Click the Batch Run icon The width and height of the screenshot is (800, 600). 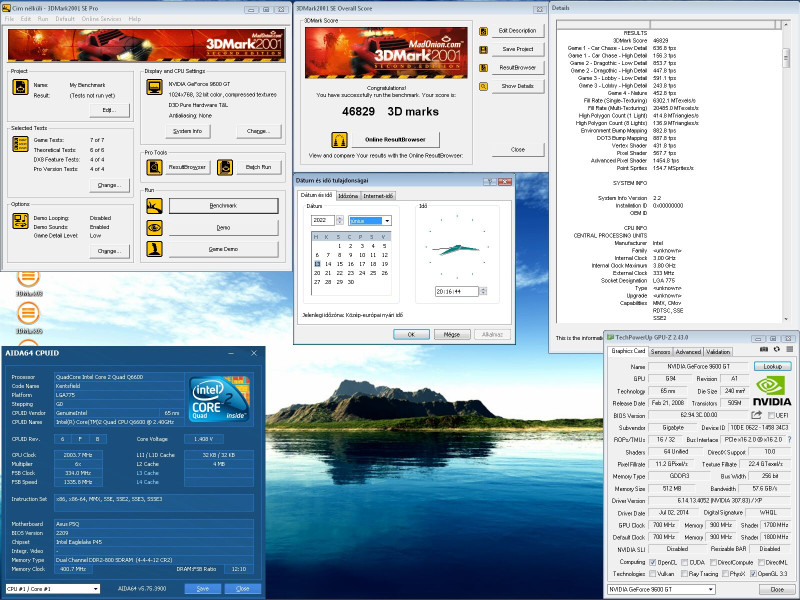[x=223, y=167]
